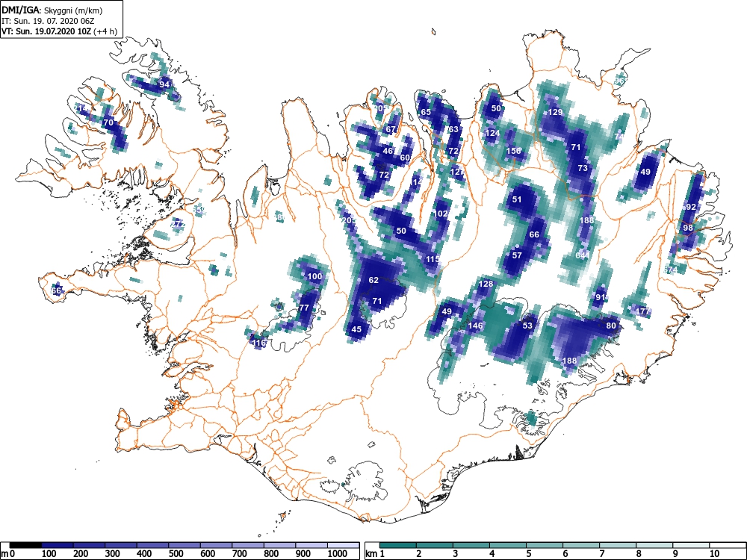The image size is (747, 560).
Task: Click the darkest teal swatch between km 1 and 2
Action: point(399,545)
